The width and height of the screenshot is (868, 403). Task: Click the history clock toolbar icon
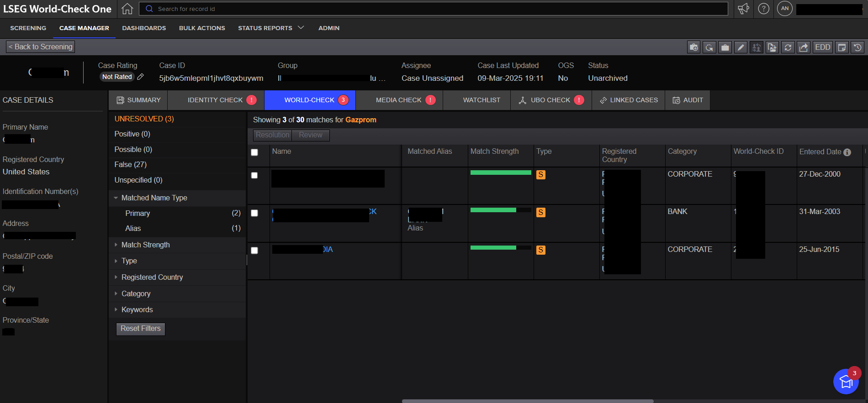857,47
